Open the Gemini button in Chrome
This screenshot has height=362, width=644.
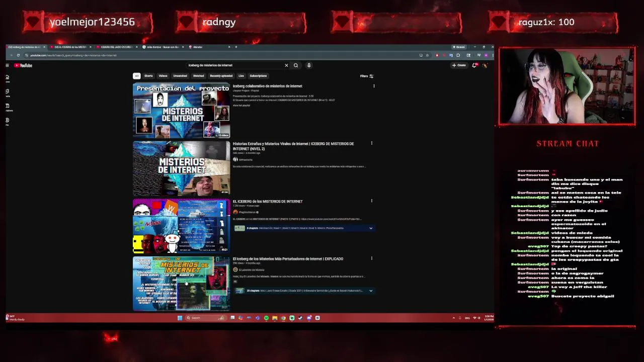(458, 47)
